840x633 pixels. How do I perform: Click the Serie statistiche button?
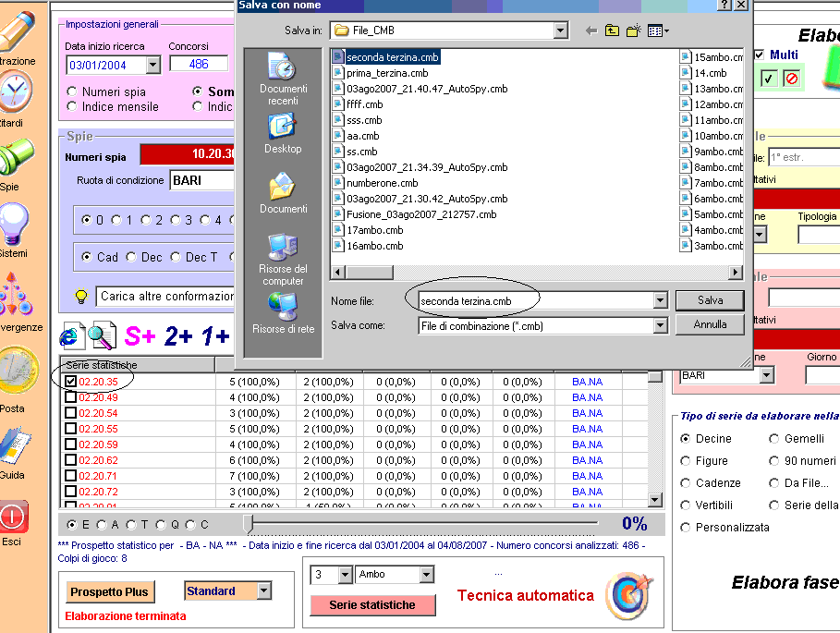pos(372,605)
